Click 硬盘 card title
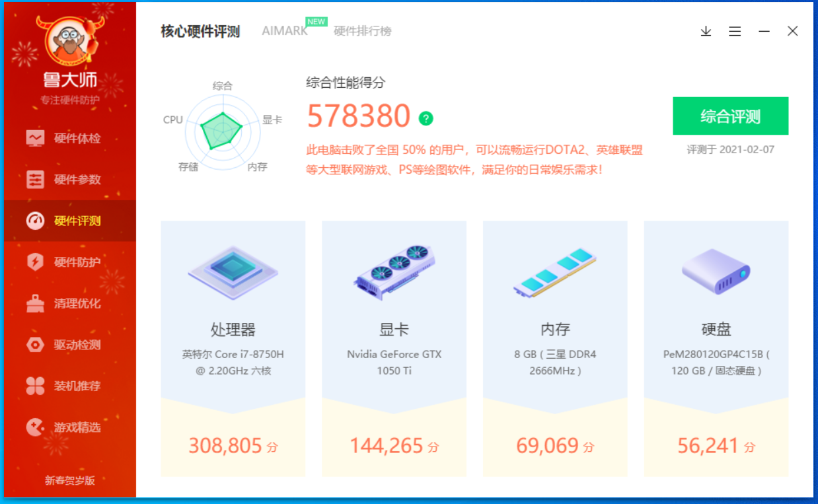Screen dimensions: 818x504 coord(716,329)
